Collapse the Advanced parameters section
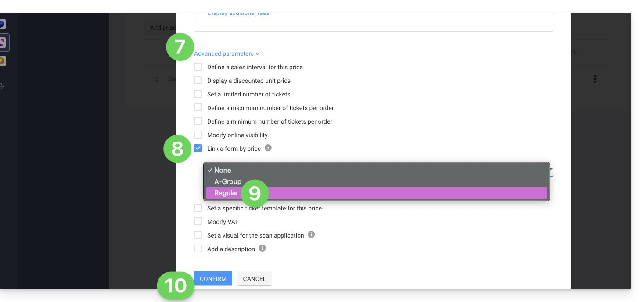 (227, 53)
